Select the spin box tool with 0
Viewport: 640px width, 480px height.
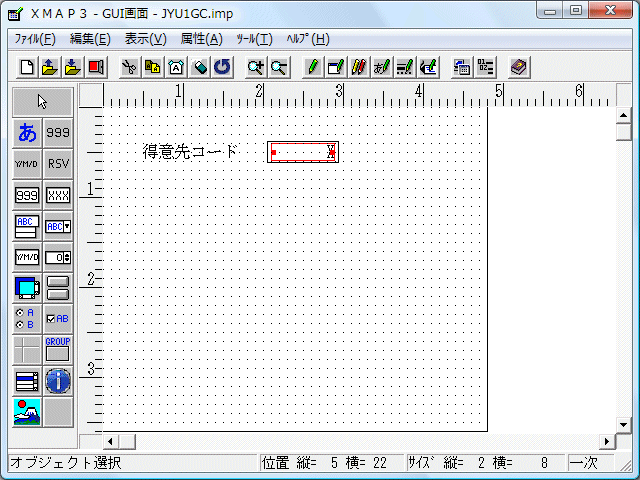[x=58, y=257]
